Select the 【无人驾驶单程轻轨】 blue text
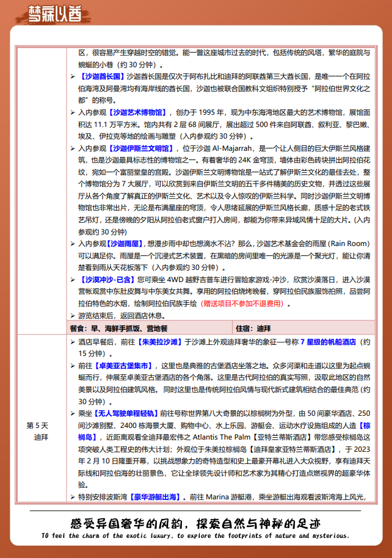392x558 pixels. [126, 413]
